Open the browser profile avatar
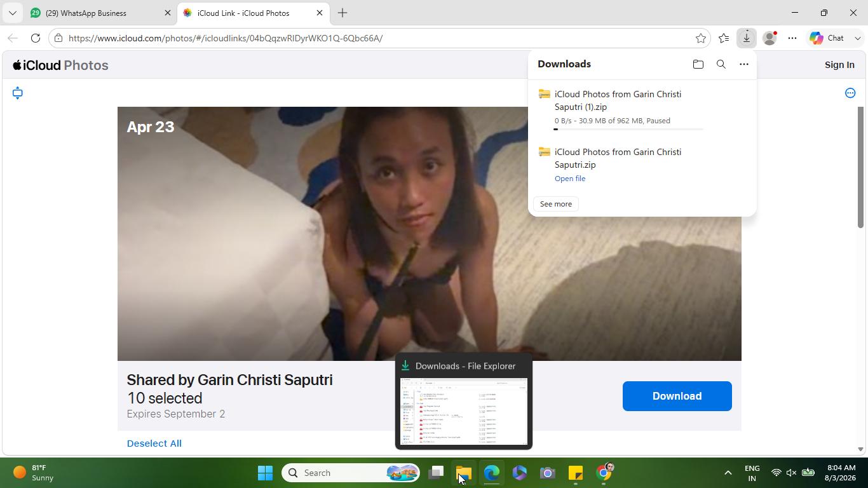 pos(769,38)
